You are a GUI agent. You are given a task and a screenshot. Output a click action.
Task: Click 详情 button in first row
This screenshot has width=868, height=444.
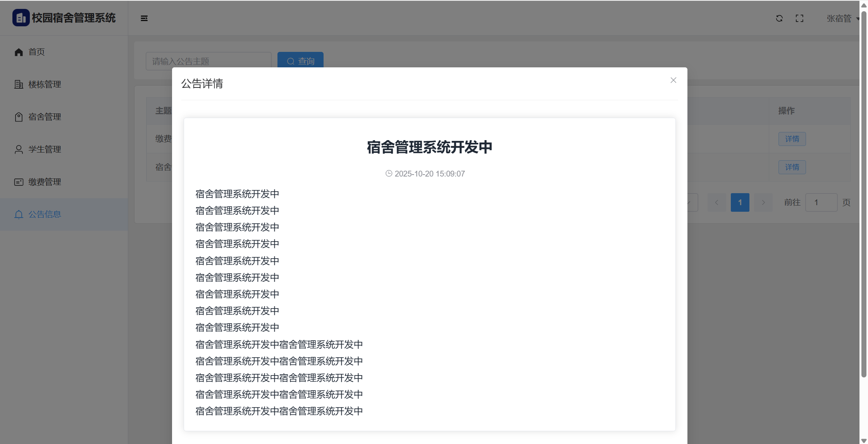click(792, 139)
